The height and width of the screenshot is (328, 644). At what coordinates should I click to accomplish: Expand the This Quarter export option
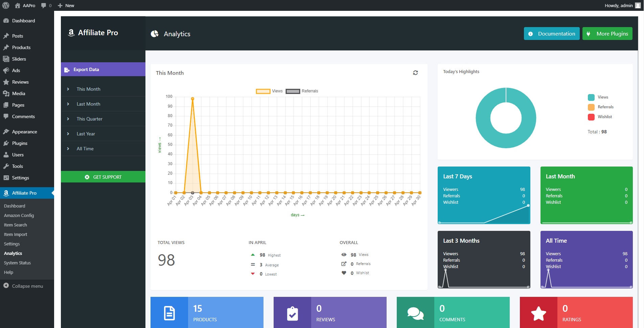point(89,119)
